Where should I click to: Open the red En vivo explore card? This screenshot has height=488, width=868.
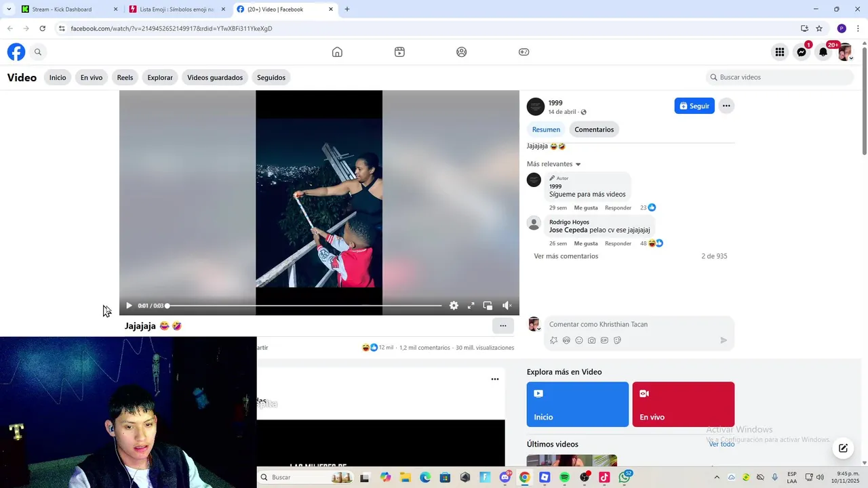(x=684, y=405)
